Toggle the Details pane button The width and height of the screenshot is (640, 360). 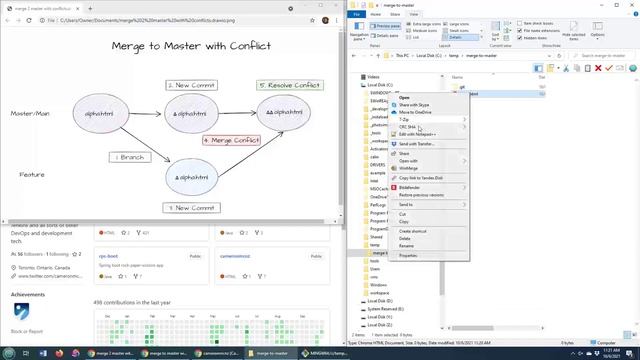pos(384,36)
